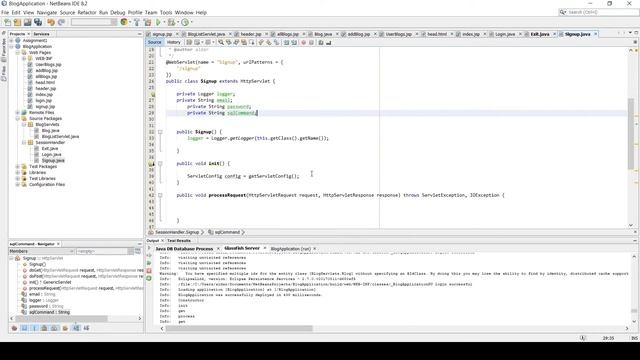Viewport: 640px width, 360px height.
Task: Click the Save All toolbar icon
Action: [x=38, y=22]
